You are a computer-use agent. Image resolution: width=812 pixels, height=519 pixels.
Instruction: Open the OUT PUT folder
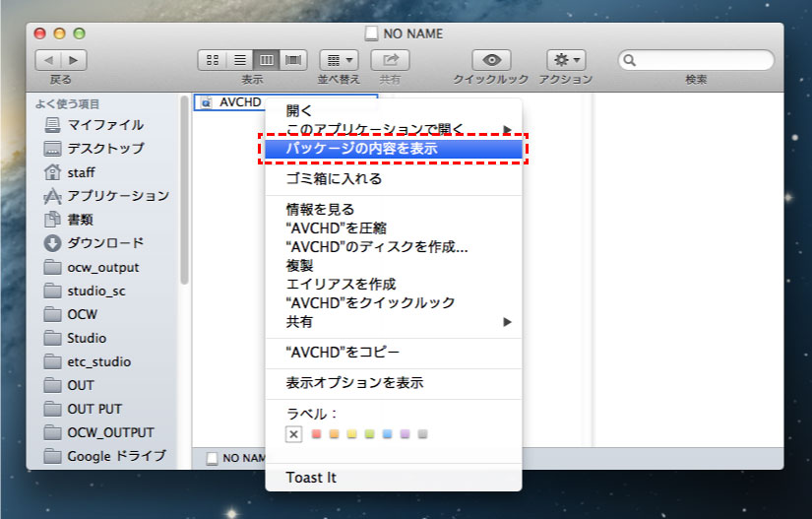[83, 409]
